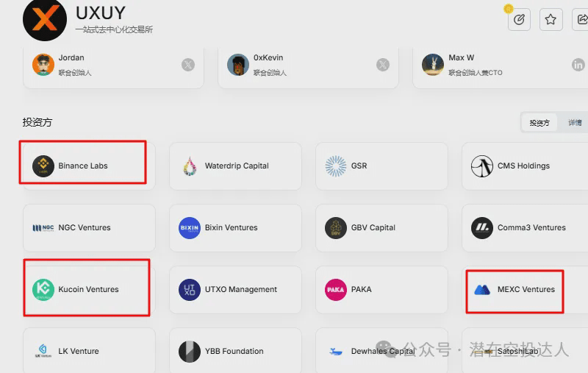The width and height of the screenshot is (588, 373).
Task: Click the 0xKevin founder name
Action: [x=268, y=58]
